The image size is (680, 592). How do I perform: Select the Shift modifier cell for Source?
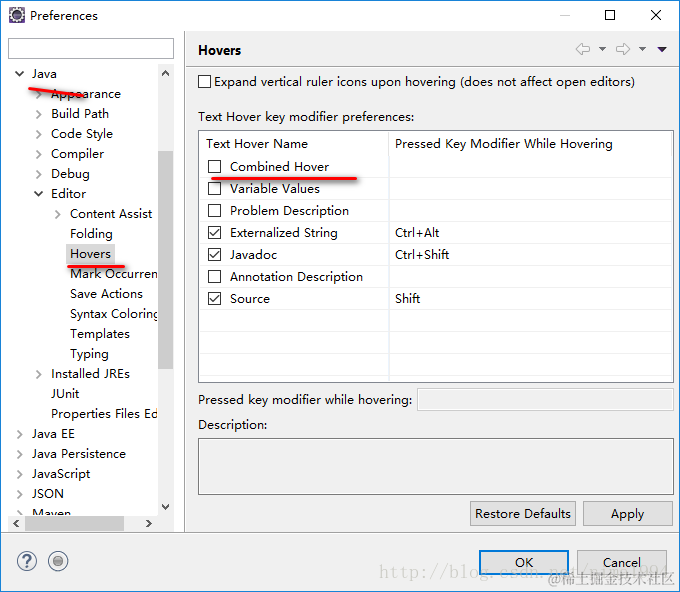coord(530,298)
